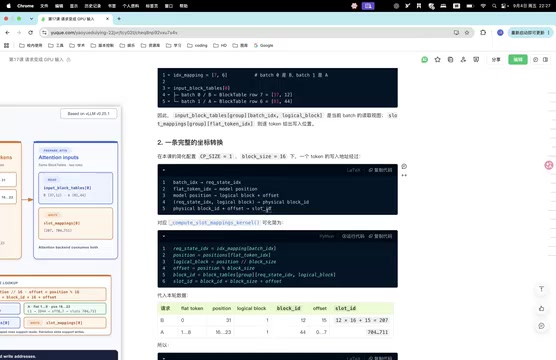Screen dimensions: 556x360
Task: Click the Based on vLLM label in diagram
Action: pyautogui.click(x=89, y=113)
